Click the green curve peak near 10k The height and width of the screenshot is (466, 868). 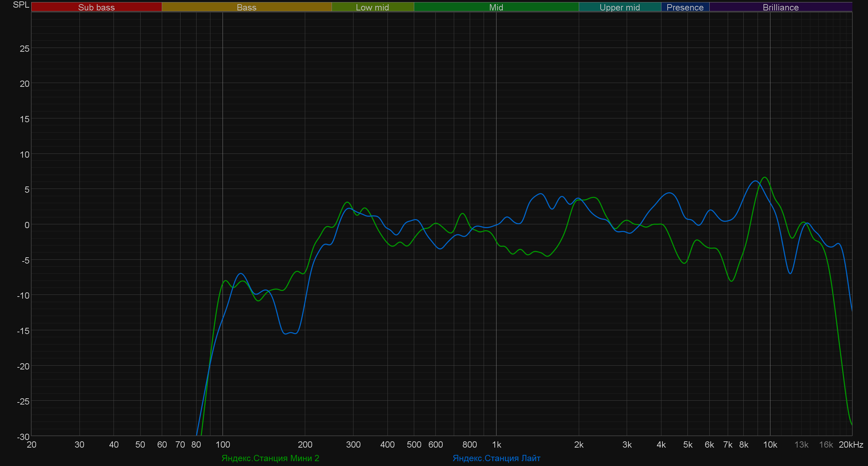tap(765, 177)
